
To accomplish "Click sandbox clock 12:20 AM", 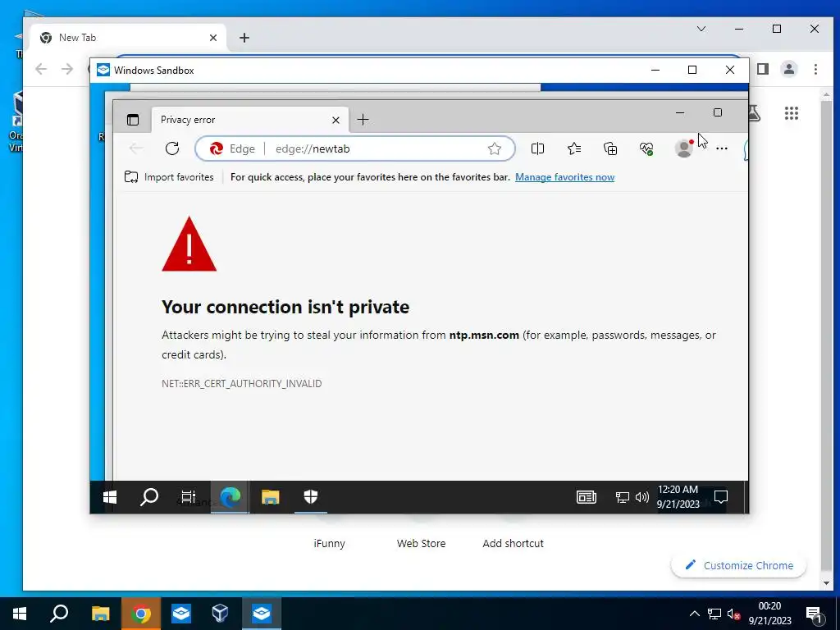I will [678, 496].
